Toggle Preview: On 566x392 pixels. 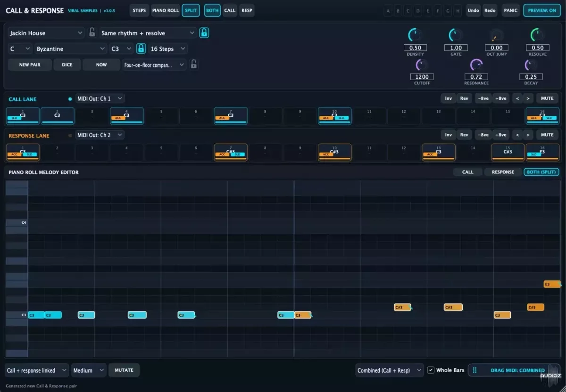click(542, 10)
